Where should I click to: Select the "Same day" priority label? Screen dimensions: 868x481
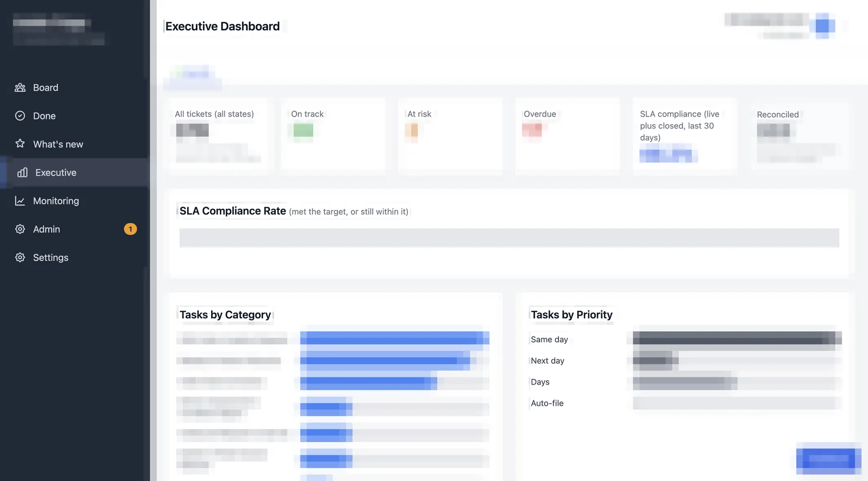[x=549, y=339]
